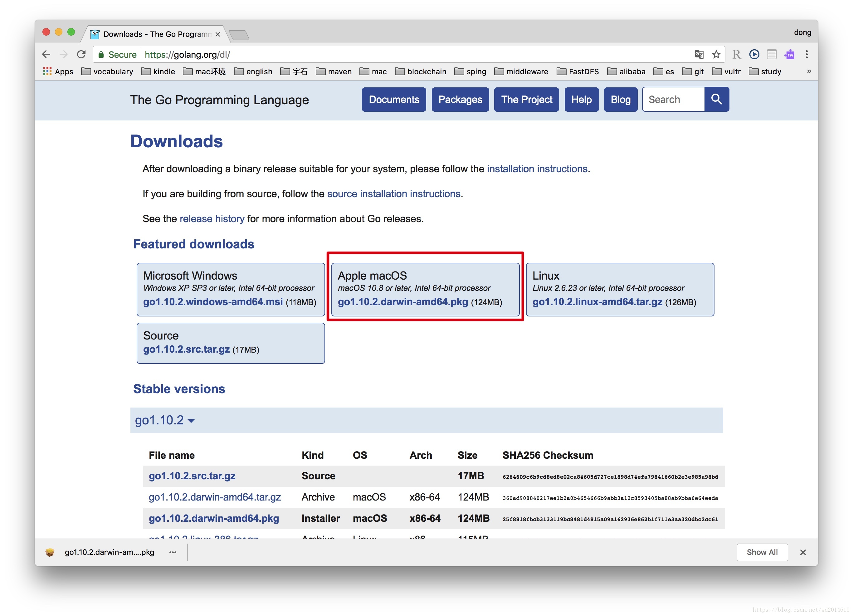Open the maven bookmark folder

tap(334, 71)
